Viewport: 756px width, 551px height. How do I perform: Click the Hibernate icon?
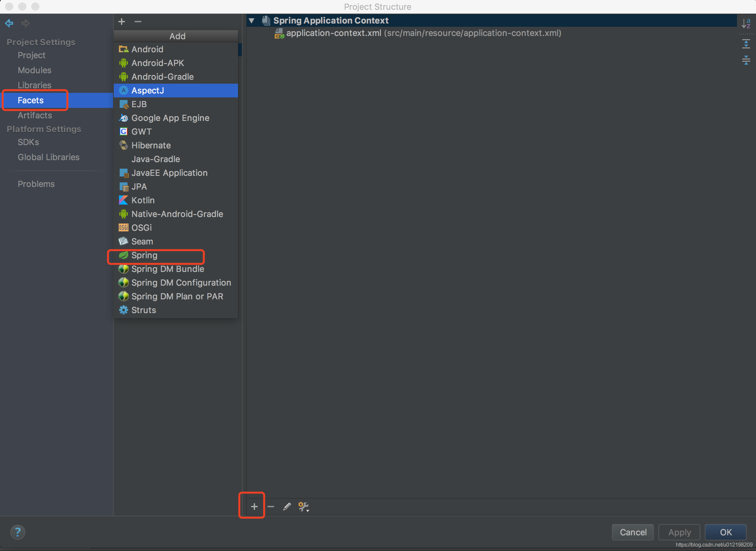[124, 145]
